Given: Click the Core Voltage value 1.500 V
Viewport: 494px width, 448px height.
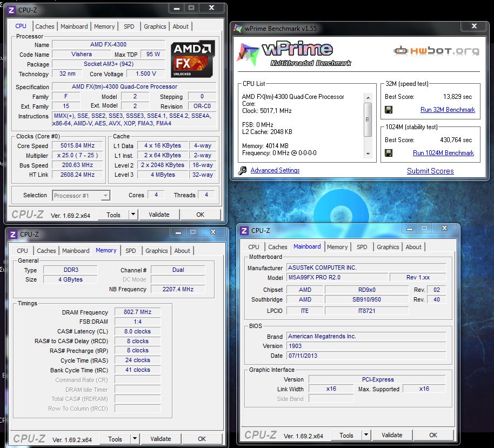Looking at the screenshot, I should pos(146,73).
